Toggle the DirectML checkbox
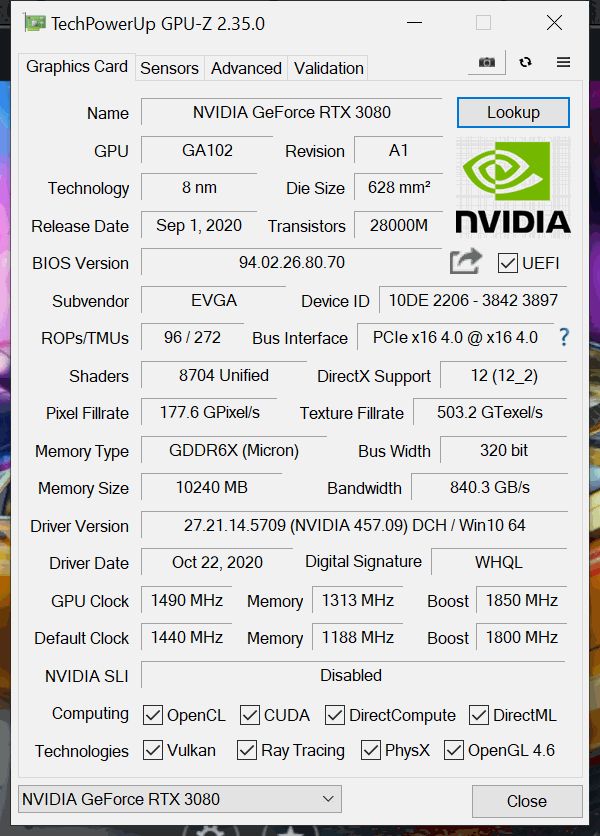 pos(479,715)
